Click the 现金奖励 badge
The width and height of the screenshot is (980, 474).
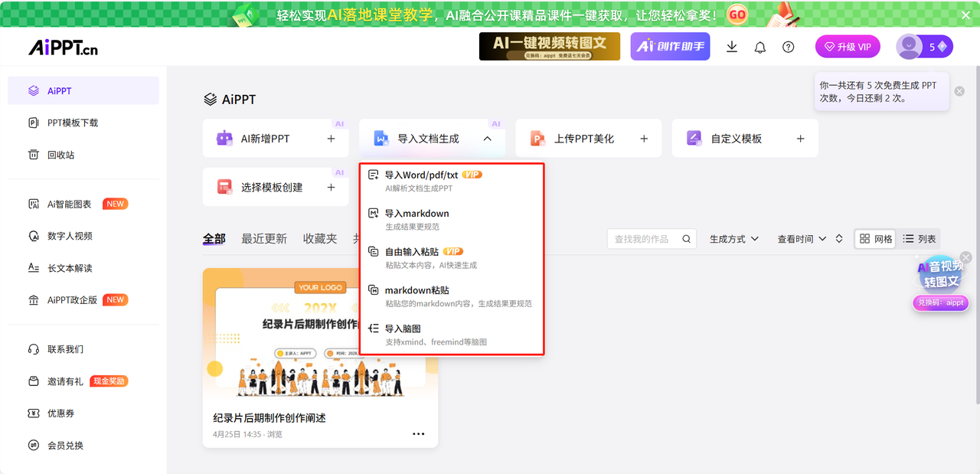click(x=109, y=381)
